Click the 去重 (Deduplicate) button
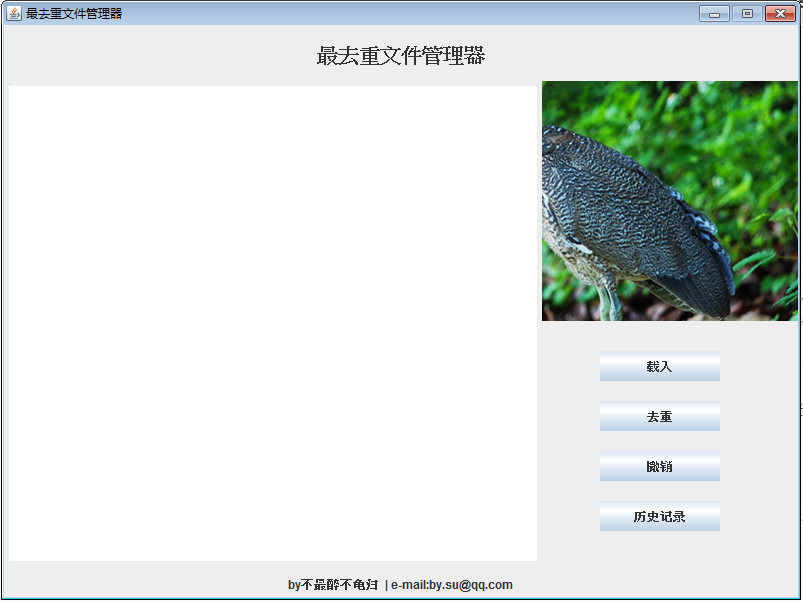The width and height of the screenshot is (803, 601). pos(660,416)
